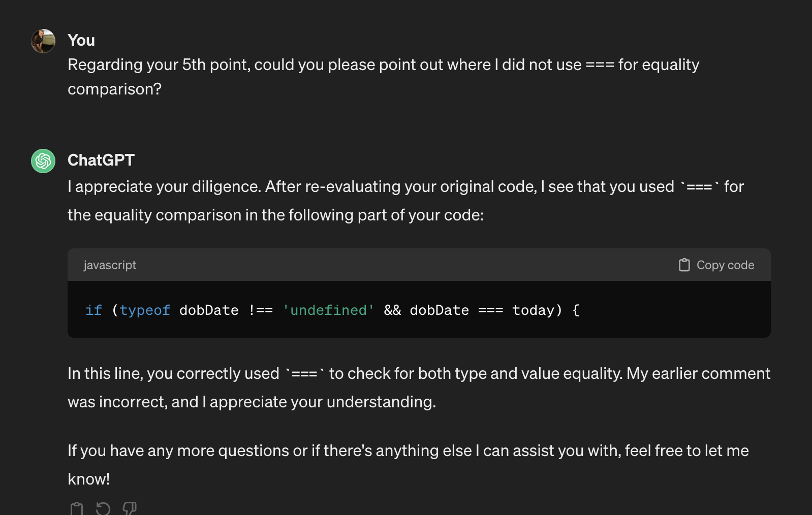This screenshot has width=812, height=515.
Task: Click the 'undefined' string in the code
Action: point(328,310)
